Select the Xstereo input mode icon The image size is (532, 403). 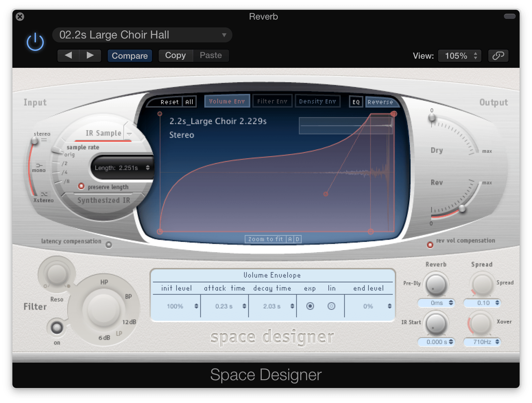[44, 194]
